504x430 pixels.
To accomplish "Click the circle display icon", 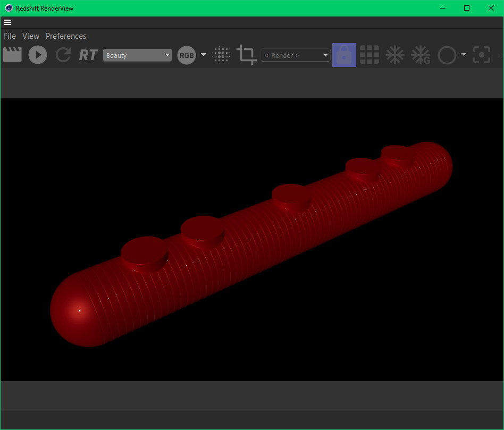I will pos(447,55).
